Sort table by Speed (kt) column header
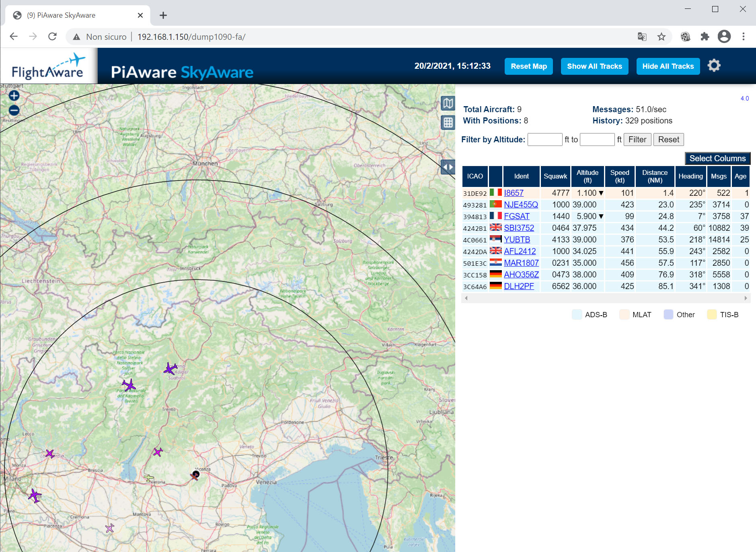The height and width of the screenshot is (552, 756). click(620, 176)
